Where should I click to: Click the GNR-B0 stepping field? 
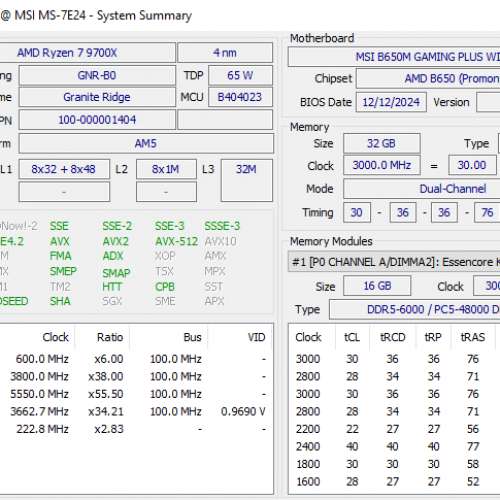click(x=97, y=75)
